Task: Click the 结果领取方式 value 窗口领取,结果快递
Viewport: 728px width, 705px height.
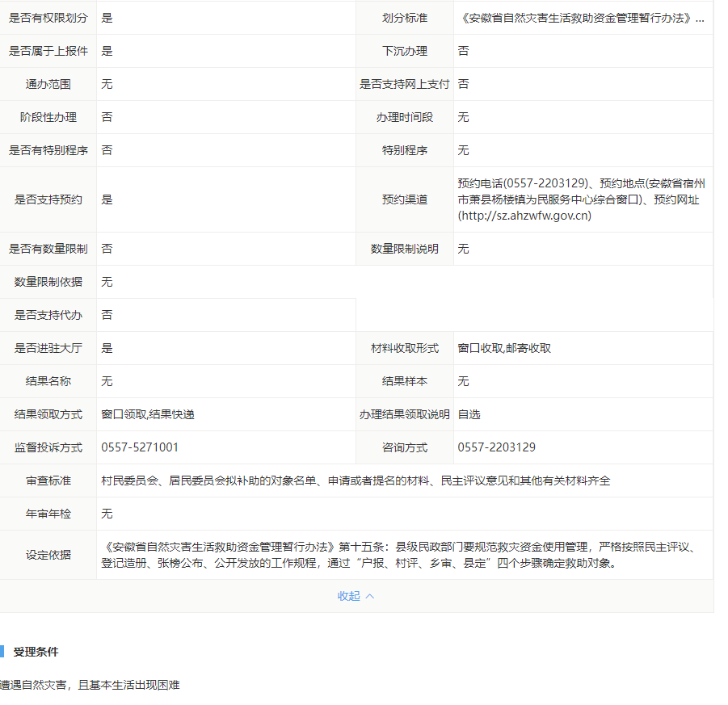Action: pyautogui.click(x=148, y=414)
